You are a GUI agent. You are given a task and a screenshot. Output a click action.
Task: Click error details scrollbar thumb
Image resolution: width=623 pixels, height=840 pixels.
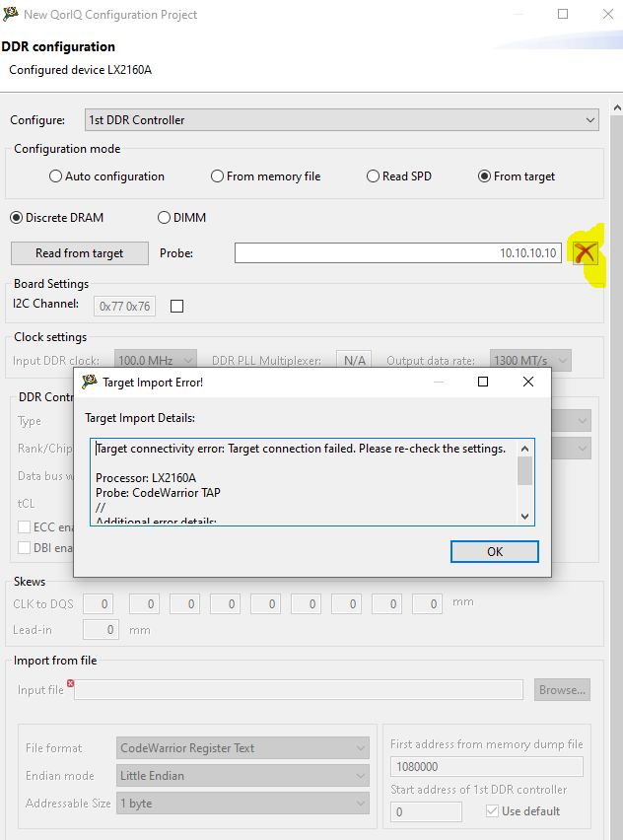[x=525, y=470]
